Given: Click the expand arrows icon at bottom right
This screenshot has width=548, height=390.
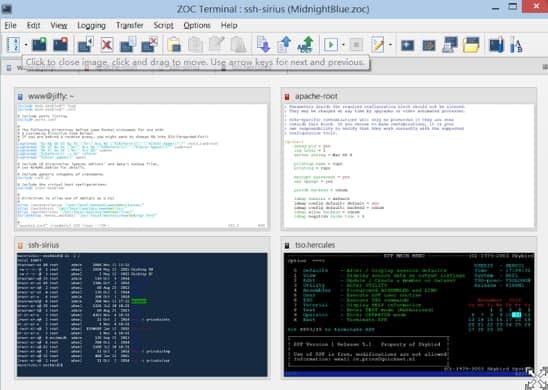Looking at the screenshot, I should click(537, 378).
